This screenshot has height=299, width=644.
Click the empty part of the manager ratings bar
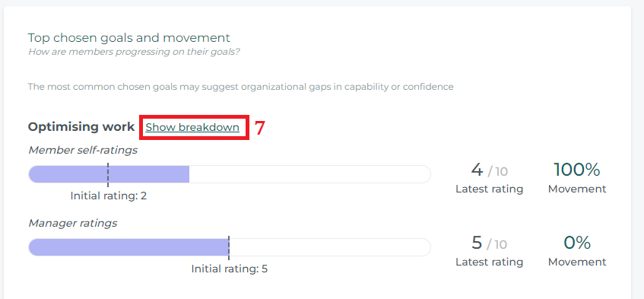tap(330, 247)
